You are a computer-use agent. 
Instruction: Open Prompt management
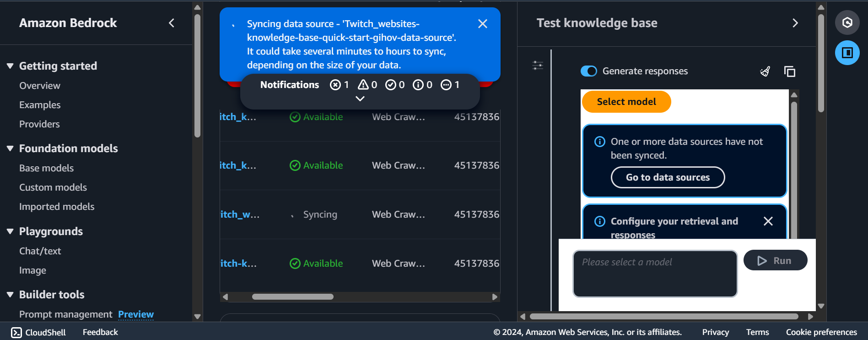coord(65,314)
